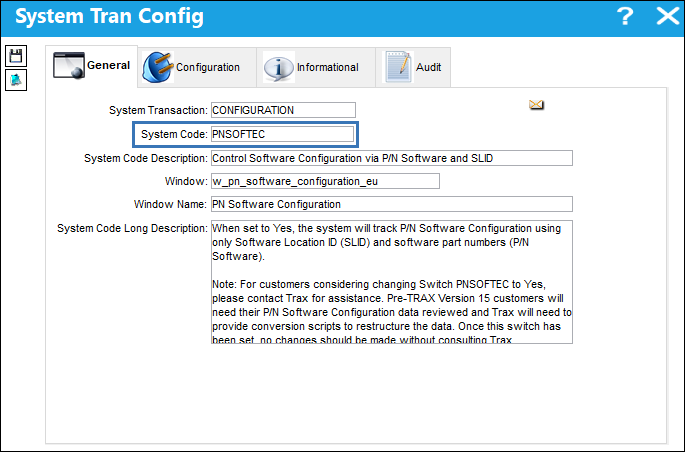Open the help question mark
Image resolution: width=685 pixels, height=452 pixels.
click(625, 17)
